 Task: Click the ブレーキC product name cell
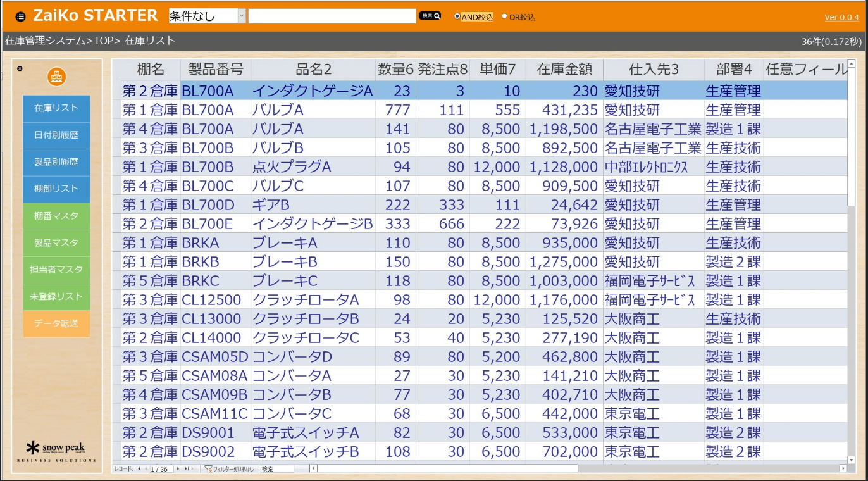[313, 280]
